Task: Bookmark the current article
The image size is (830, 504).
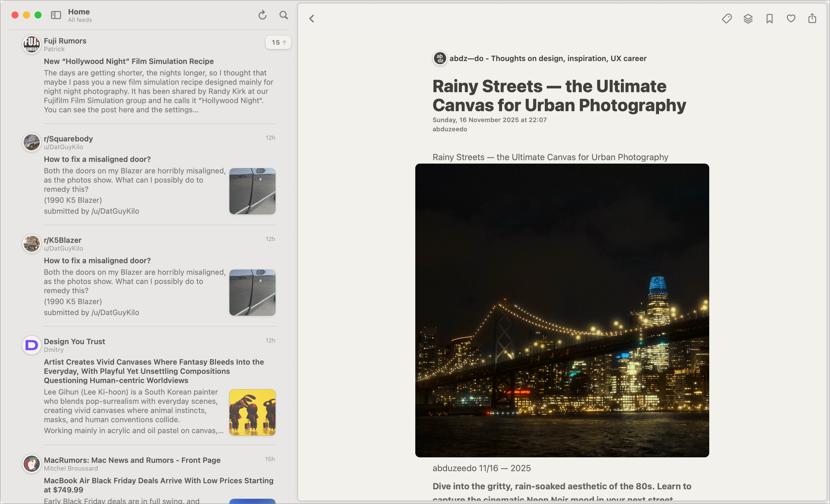Action: (769, 18)
